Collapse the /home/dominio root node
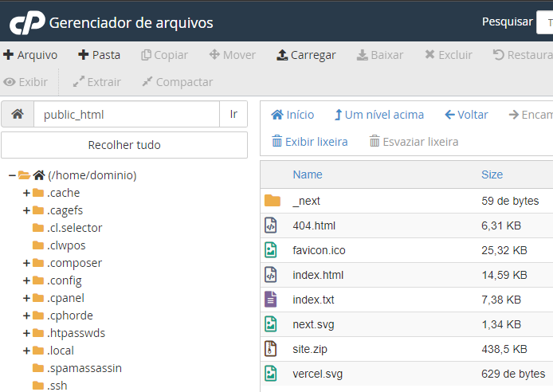The width and height of the screenshot is (553, 392). pyautogui.click(x=12, y=174)
